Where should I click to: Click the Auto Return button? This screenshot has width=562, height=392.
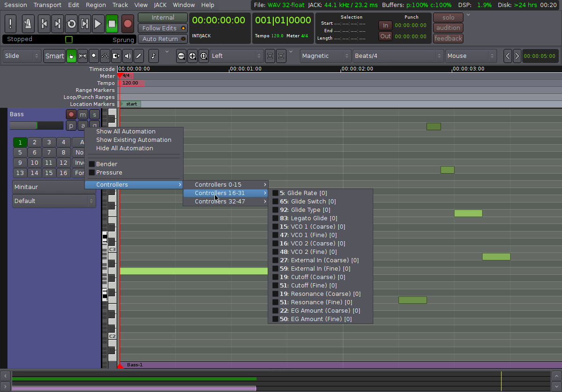(163, 39)
